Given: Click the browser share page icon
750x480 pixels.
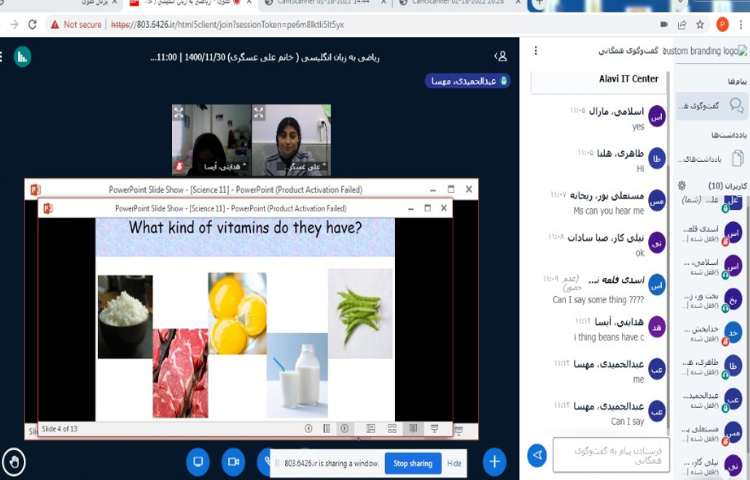Looking at the screenshot, I should click(x=682, y=24).
